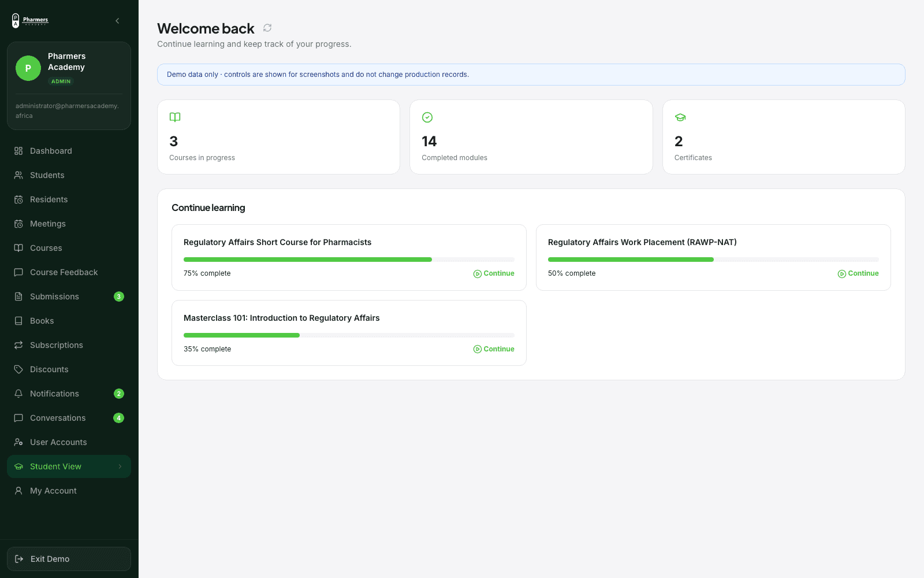Screen dimensions: 924x578
Task: Click the 75% progress bar for Short Course
Action: coord(349,260)
